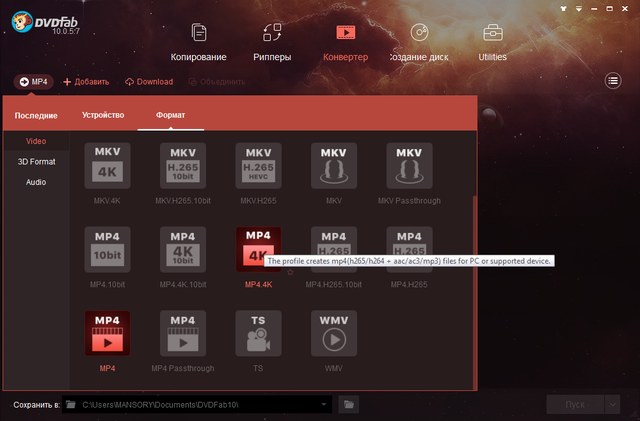Click the DVDFab logo
The image size is (640, 421).
[x=45, y=22]
